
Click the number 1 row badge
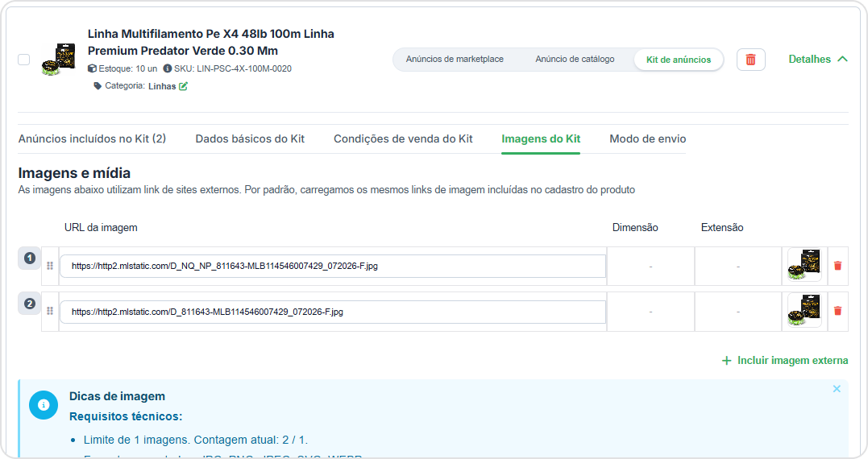30,258
